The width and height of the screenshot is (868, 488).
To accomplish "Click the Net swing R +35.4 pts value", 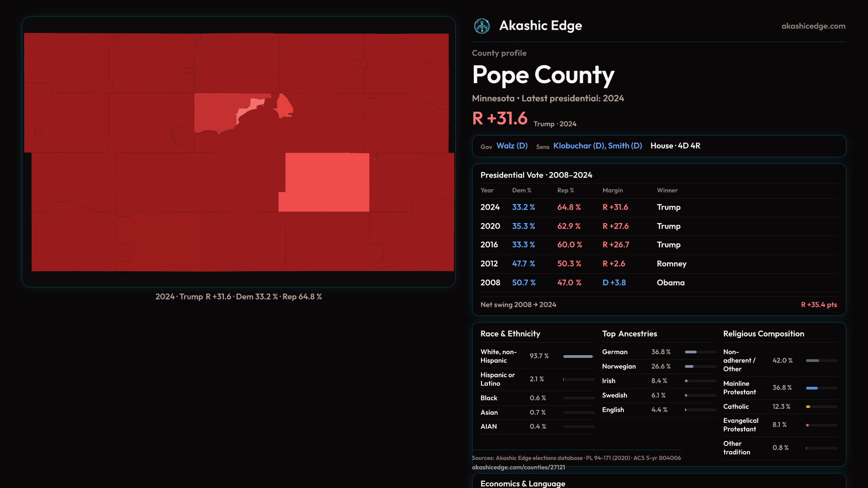I will pyautogui.click(x=818, y=305).
